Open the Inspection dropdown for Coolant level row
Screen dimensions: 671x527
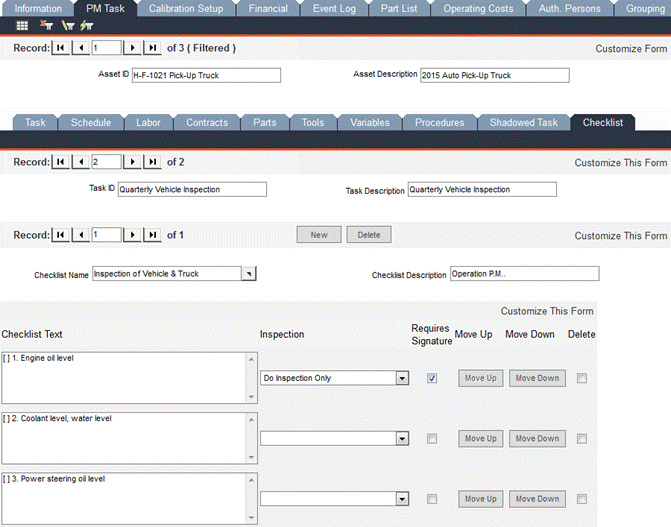(402, 439)
